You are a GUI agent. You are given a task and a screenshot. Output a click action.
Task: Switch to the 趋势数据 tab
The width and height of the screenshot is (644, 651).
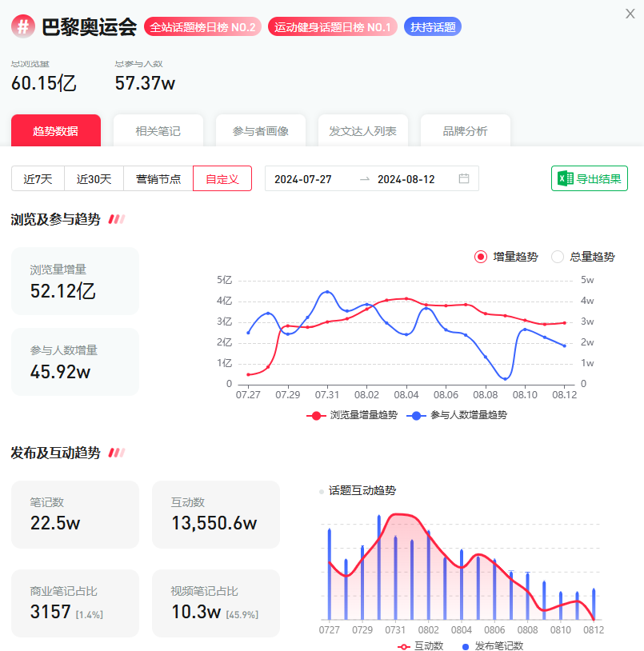tap(56, 131)
